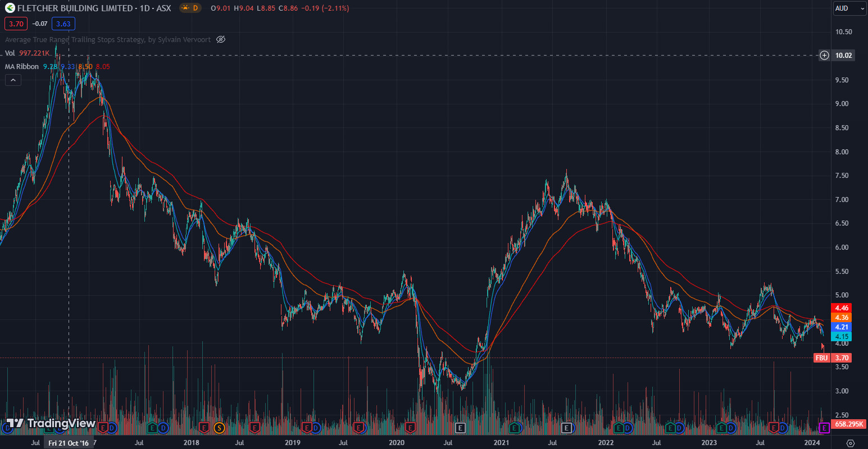Click the gray E marker above Jul 2021
868x449 pixels.
pos(566,428)
